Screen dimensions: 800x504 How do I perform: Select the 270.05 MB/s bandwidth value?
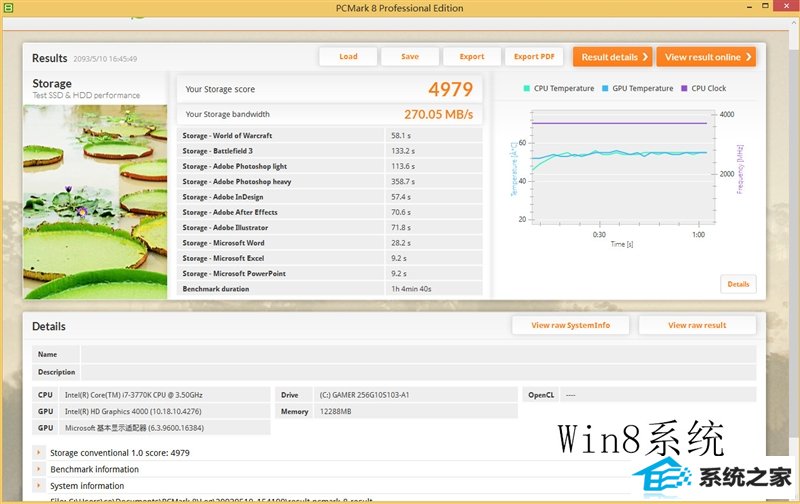coord(439,114)
